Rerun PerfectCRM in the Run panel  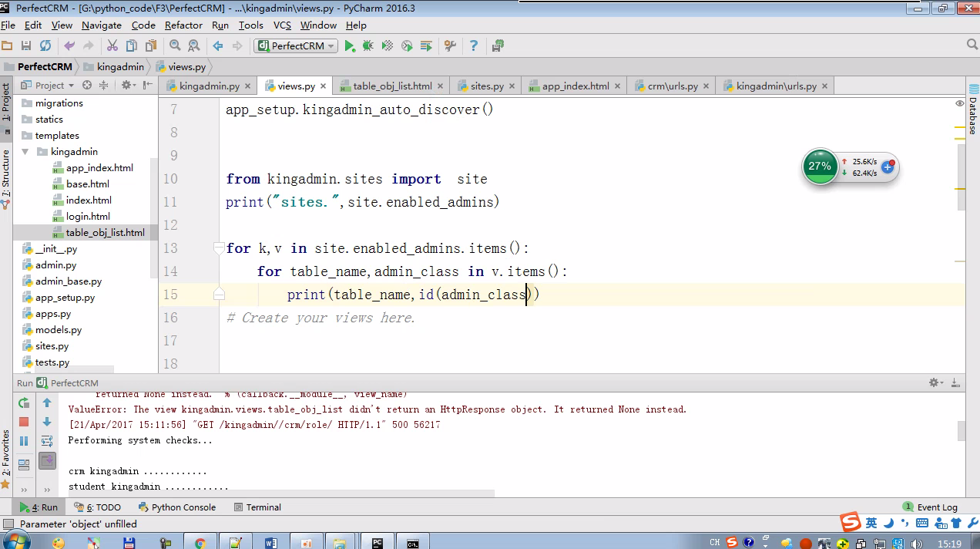tap(24, 402)
